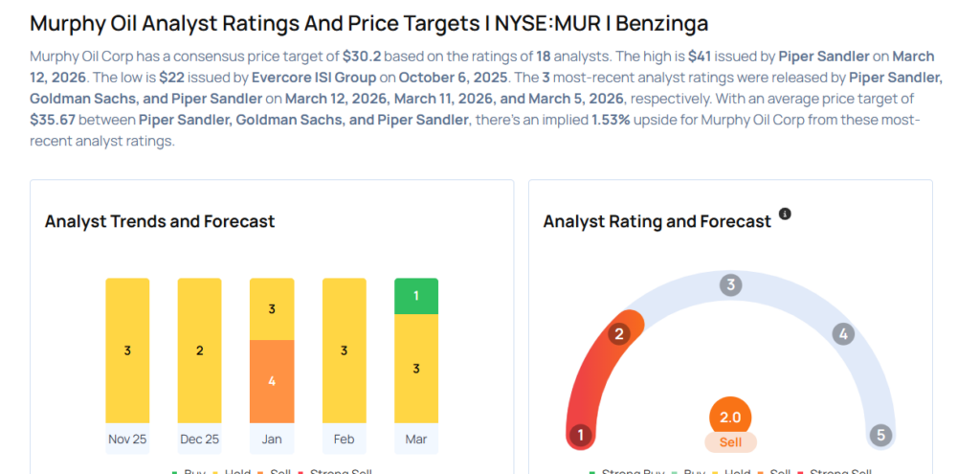Click the Analyst Trends and Forecast heading
Viewport: 980px width, 474px height.
160,221
